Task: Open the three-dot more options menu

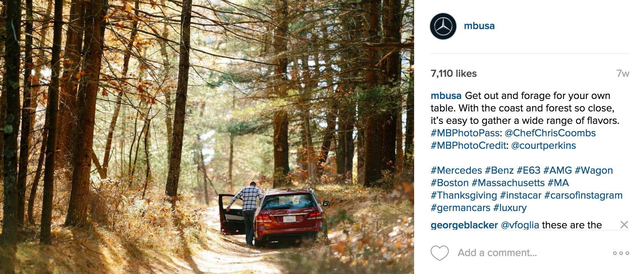Action: pyautogui.click(x=621, y=253)
